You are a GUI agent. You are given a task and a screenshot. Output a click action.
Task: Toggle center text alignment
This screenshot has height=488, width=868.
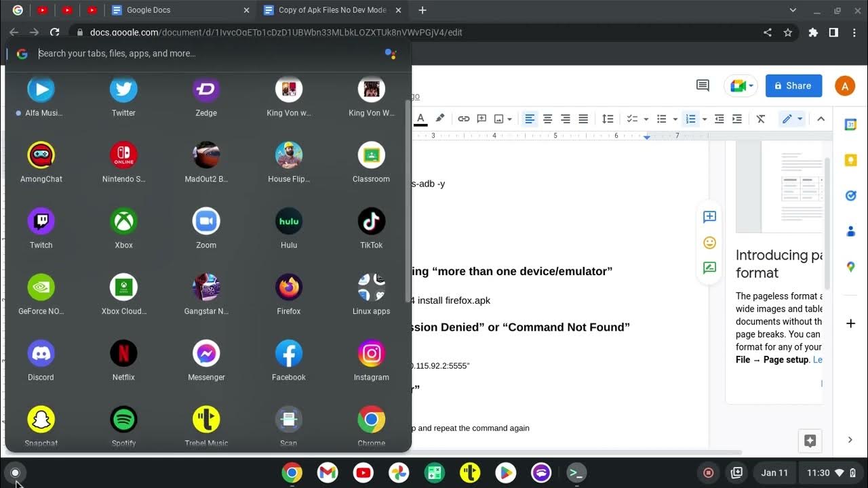coord(547,119)
